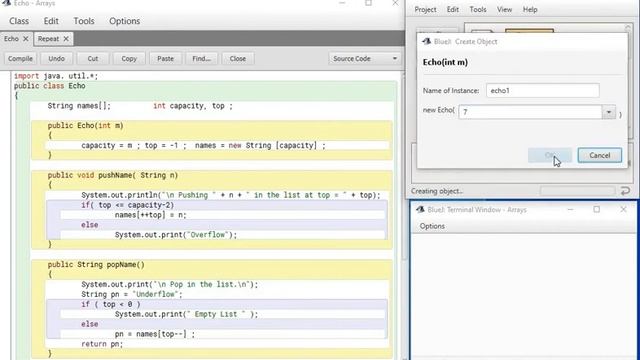Compile the Echo class
Image resolution: width=640 pixels, height=360 pixels.
pyautogui.click(x=20, y=59)
